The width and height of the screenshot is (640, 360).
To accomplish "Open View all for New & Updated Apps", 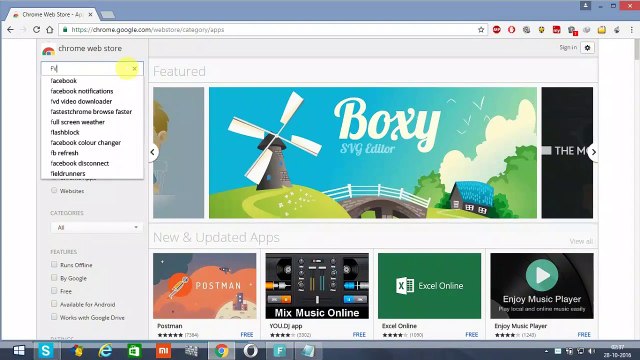I will [581, 242].
